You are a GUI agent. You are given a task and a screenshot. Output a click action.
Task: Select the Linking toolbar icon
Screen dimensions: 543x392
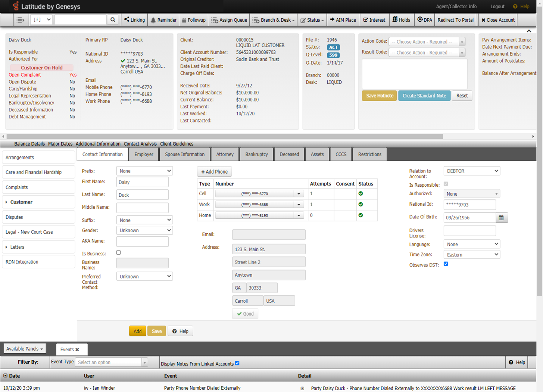pyautogui.click(x=134, y=20)
